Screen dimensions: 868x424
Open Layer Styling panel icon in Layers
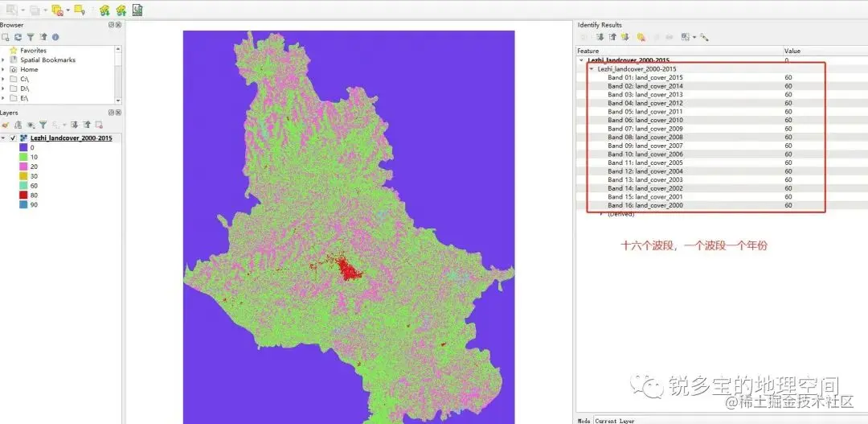point(6,126)
